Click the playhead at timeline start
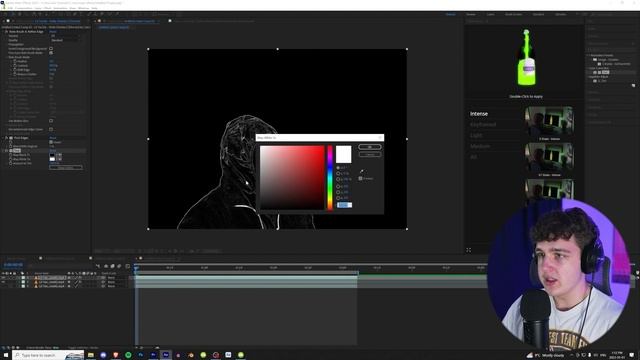640x360 pixels. pos(136,268)
